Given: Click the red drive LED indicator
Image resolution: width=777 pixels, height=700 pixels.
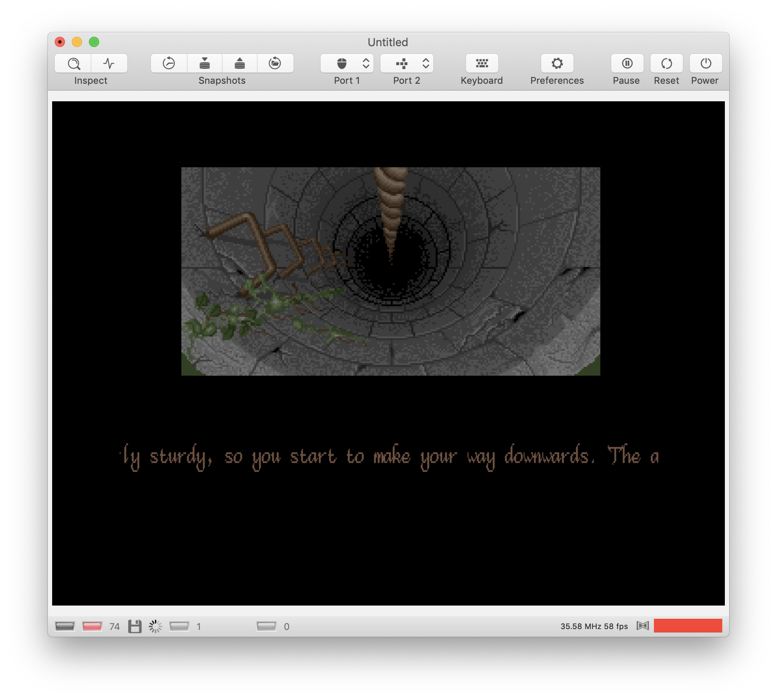Looking at the screenshot, I should 92,626.
